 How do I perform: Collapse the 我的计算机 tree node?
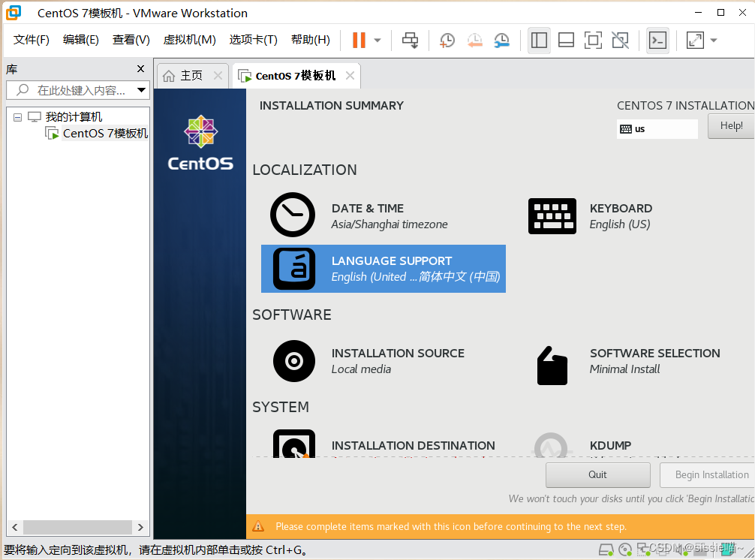(17, 117)
